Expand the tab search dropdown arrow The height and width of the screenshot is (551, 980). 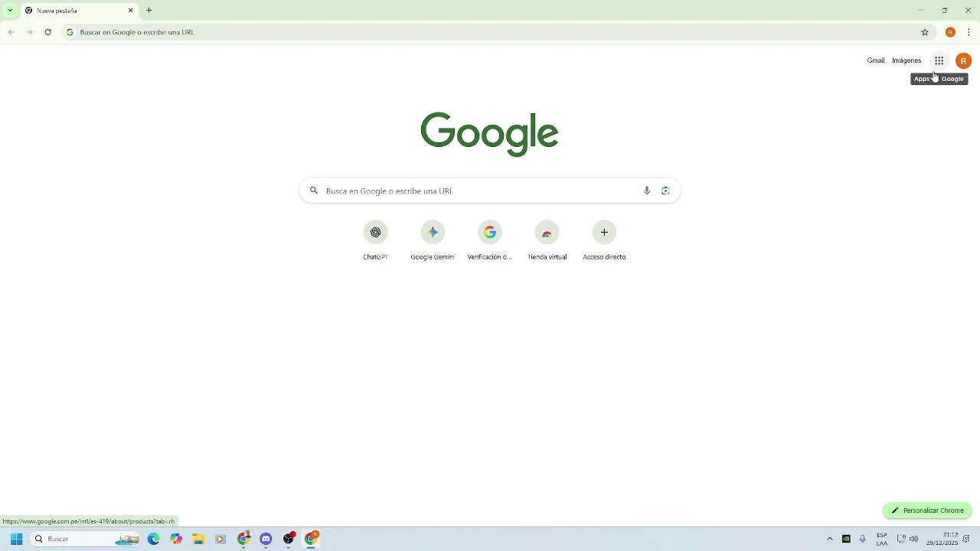(10, 11)
